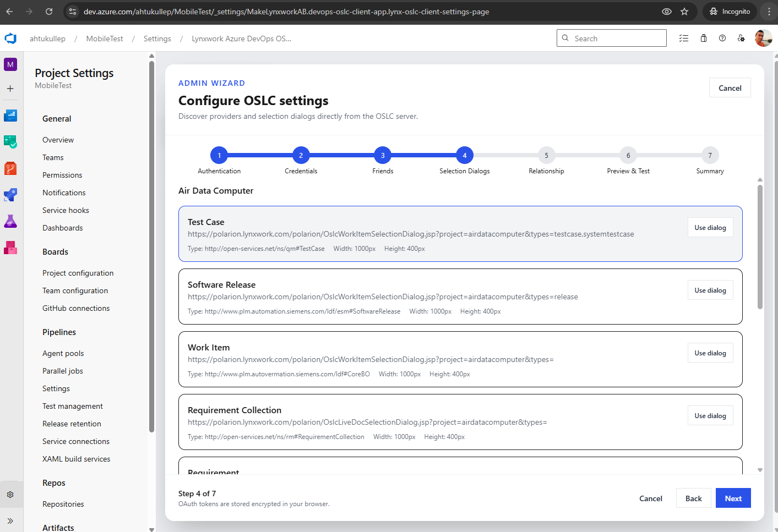778x532 pixels.
Task: Open Service hooks settings
Action: pos(66,210)
